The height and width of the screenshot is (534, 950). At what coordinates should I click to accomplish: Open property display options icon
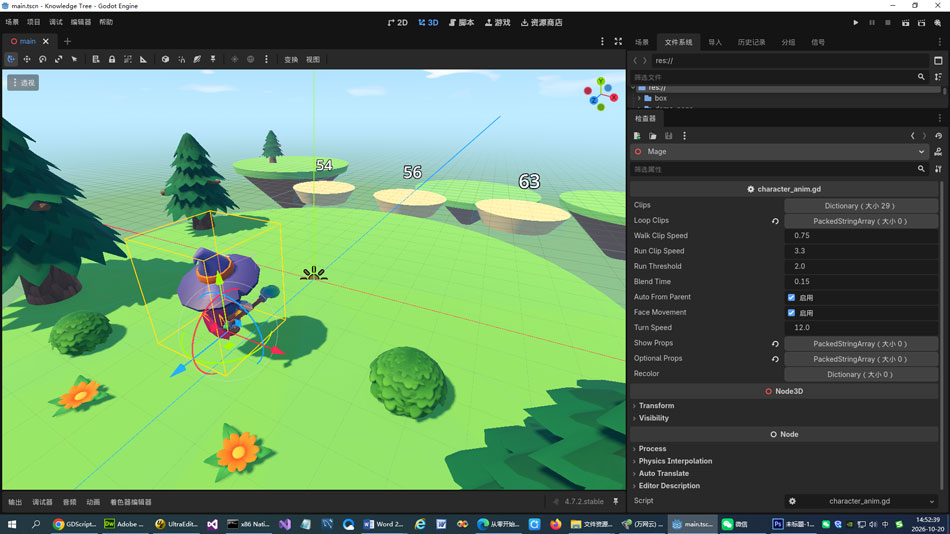tap(938, 169)
